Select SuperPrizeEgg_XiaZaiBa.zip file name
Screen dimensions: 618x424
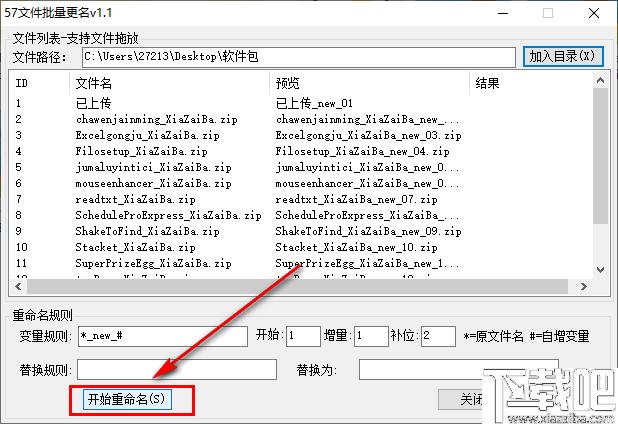[153, 263]
